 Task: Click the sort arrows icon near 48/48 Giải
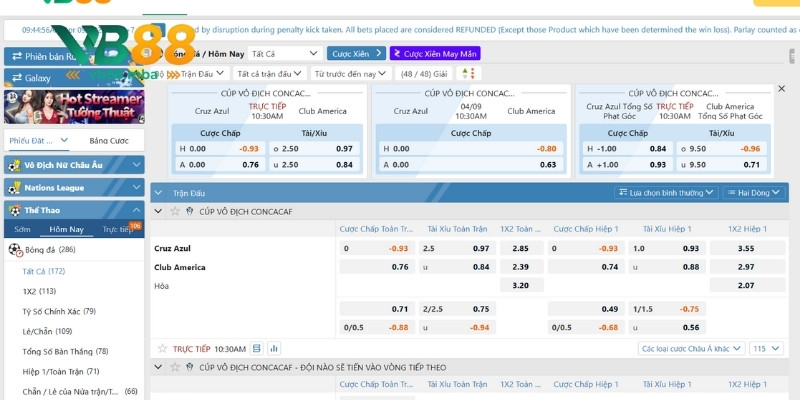465,73
